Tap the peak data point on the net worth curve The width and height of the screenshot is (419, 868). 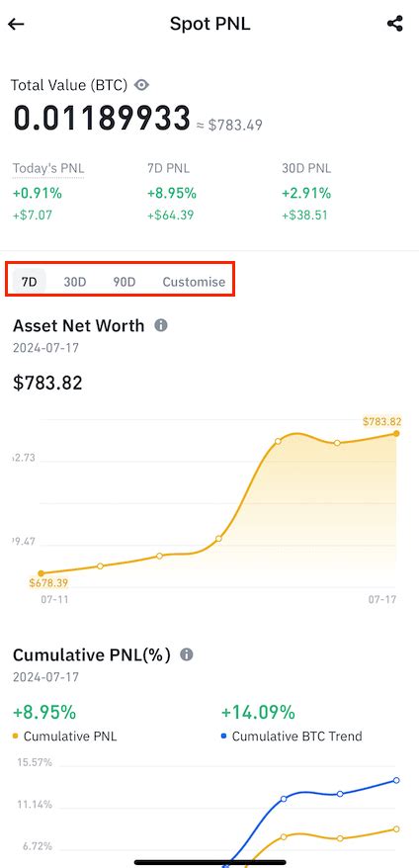click(278, 441)
